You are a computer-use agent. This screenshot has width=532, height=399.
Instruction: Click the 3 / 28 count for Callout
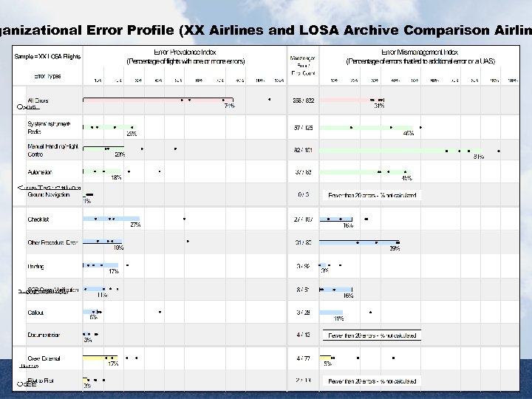[304, 313]
